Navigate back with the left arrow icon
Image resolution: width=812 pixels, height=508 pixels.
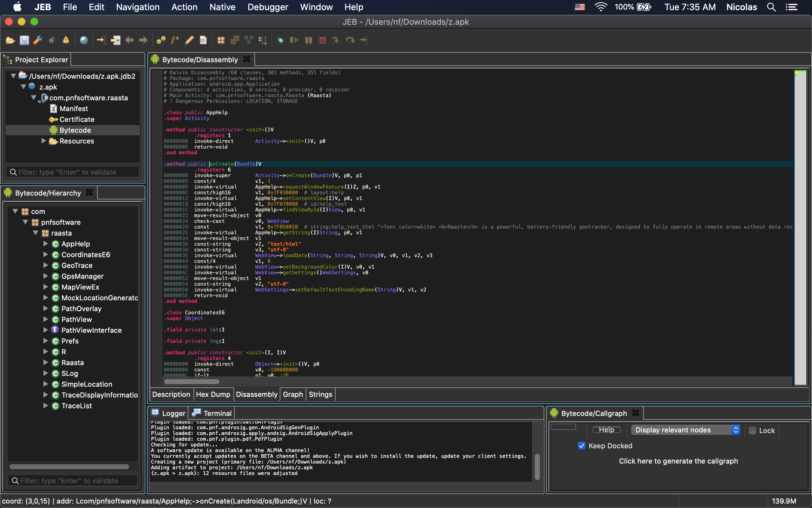129,40
